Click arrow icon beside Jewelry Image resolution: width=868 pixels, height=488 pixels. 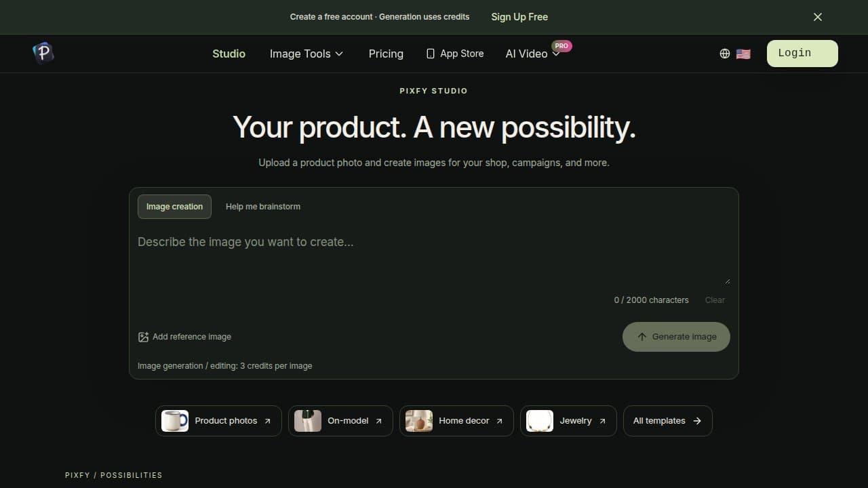coord(602,421)
